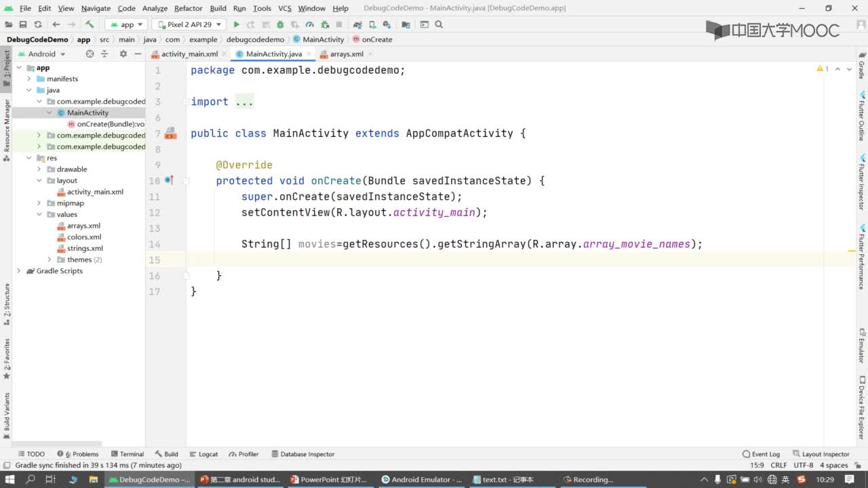This screenshot has width=868, height=488.
Task: Open the Analyze menu
Action: [155, 8]
